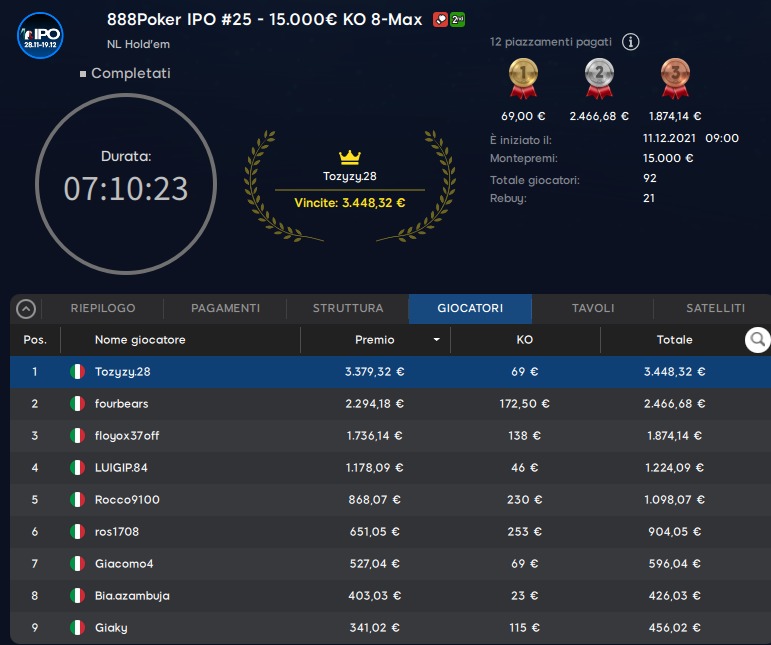Click total value 1.224,09 €
Viewport: 771px width, 645px height.
pos(674,468)
